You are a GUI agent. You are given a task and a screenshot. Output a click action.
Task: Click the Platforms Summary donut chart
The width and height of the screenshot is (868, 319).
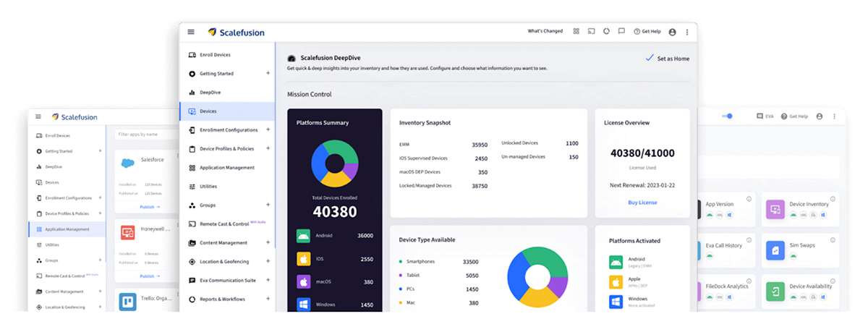pos(335,164)
